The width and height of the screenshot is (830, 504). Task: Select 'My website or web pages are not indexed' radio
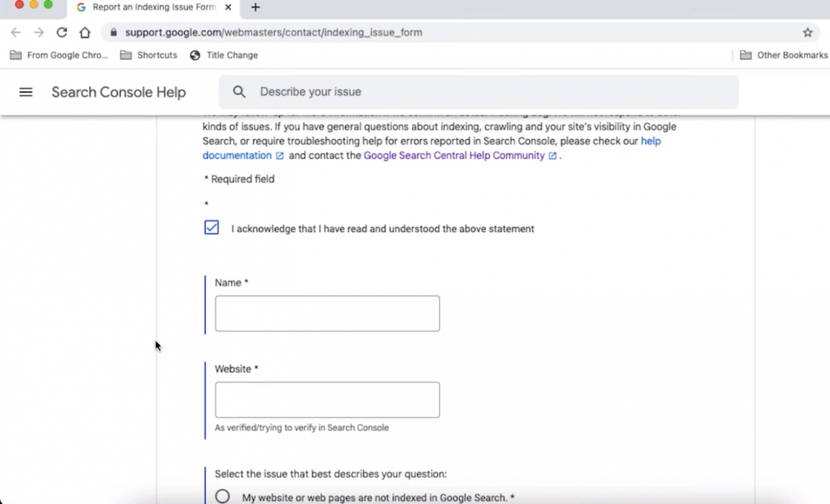(x=222, y=497)
